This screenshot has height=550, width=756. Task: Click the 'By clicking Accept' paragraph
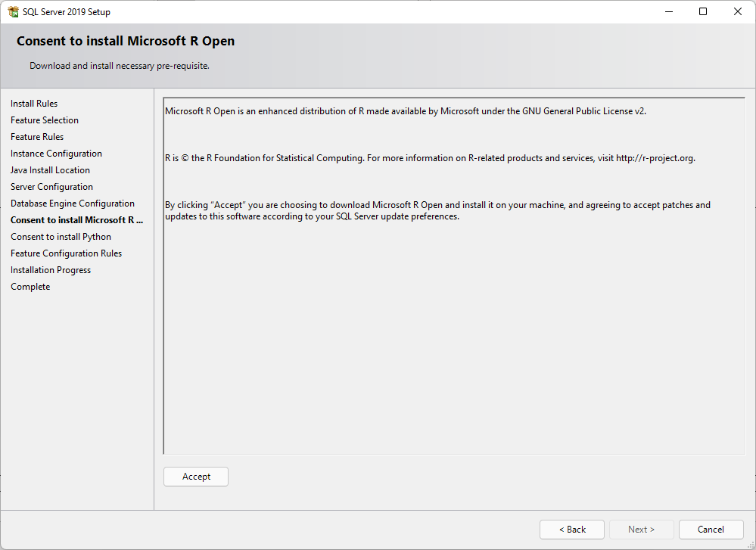point(438,210)
